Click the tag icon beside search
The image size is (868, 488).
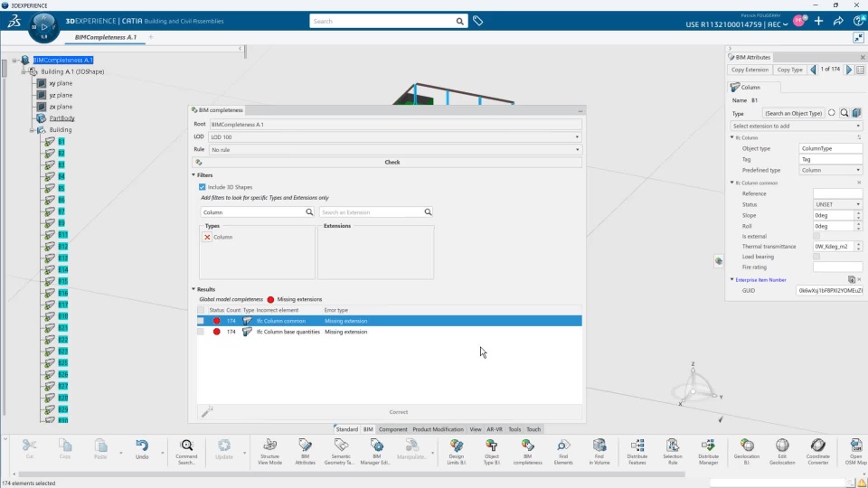pos(477,21)
